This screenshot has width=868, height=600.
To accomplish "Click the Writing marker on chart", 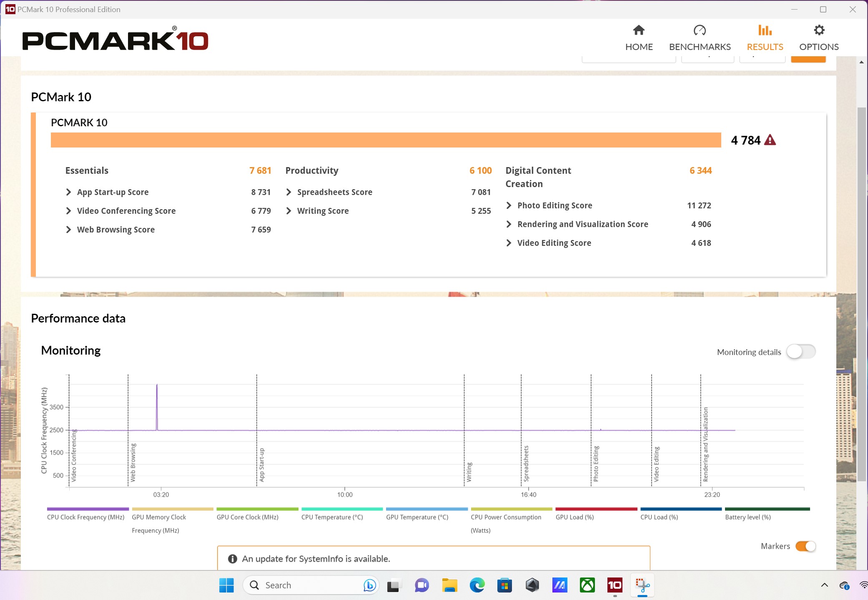I will tap(469, 472).
